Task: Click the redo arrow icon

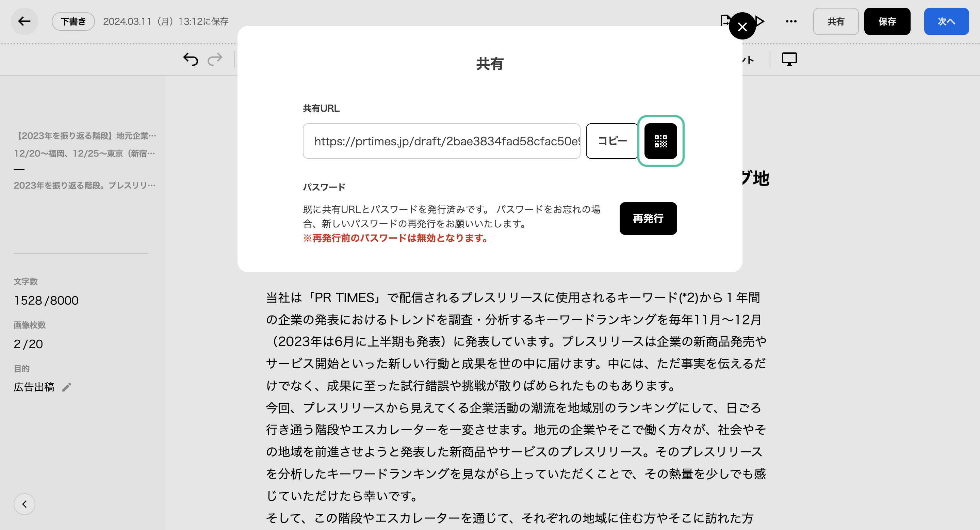Action: [x=215, y=59]
